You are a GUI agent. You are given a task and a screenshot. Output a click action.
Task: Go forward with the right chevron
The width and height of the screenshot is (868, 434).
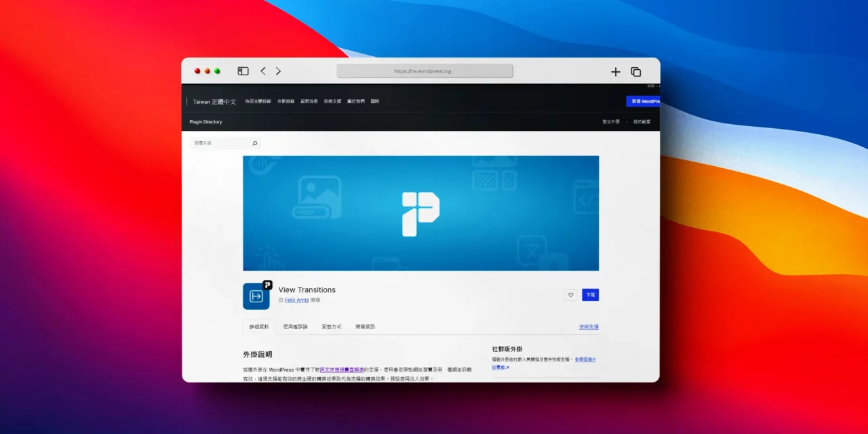pos(278,71)
